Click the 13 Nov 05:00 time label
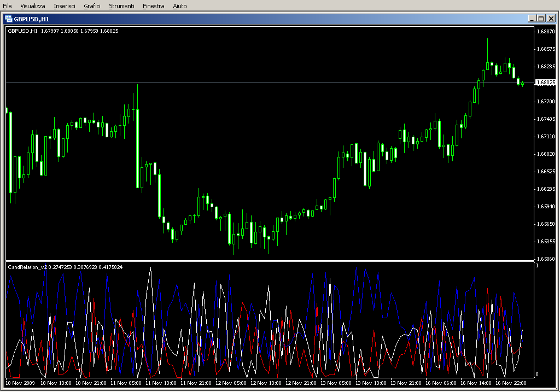Screen dimensions: 560x392 (336, 383)
